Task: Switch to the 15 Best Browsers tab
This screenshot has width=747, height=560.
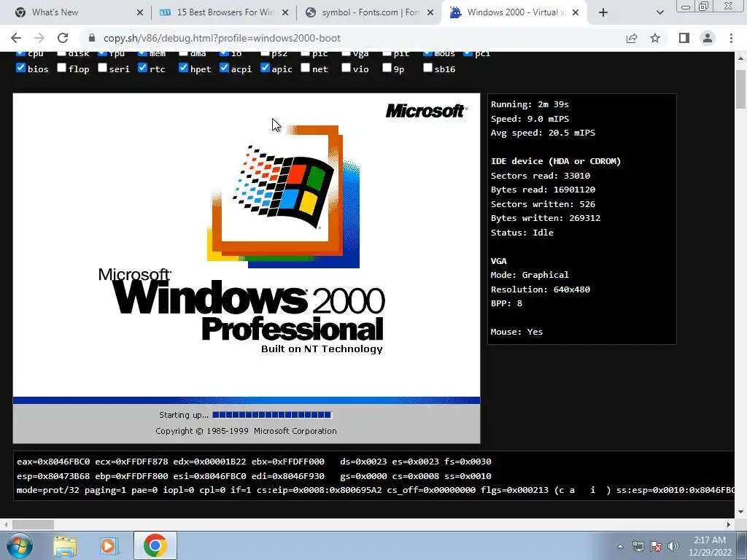Action: click(x=225, y=12)
